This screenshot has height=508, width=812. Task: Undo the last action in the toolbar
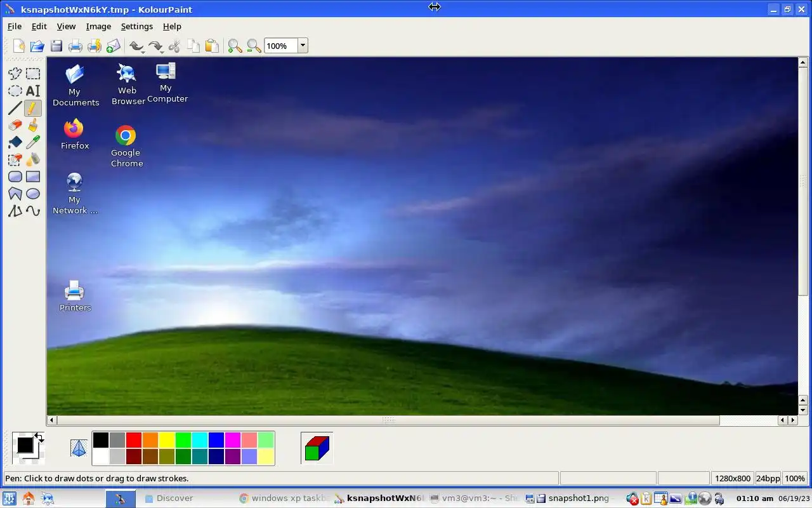pos(136,46)
